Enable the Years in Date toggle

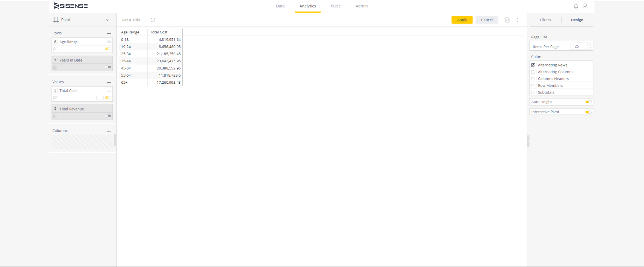coord(108,67)
